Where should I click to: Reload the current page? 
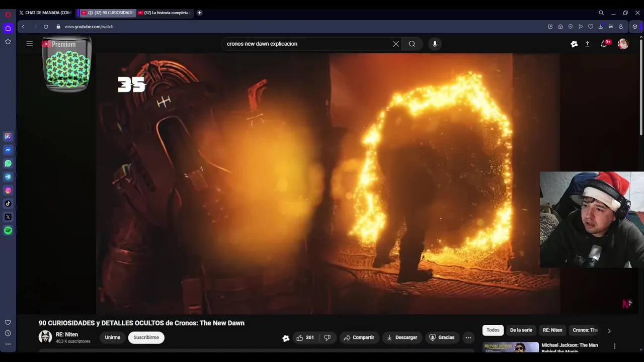[46, 27]
